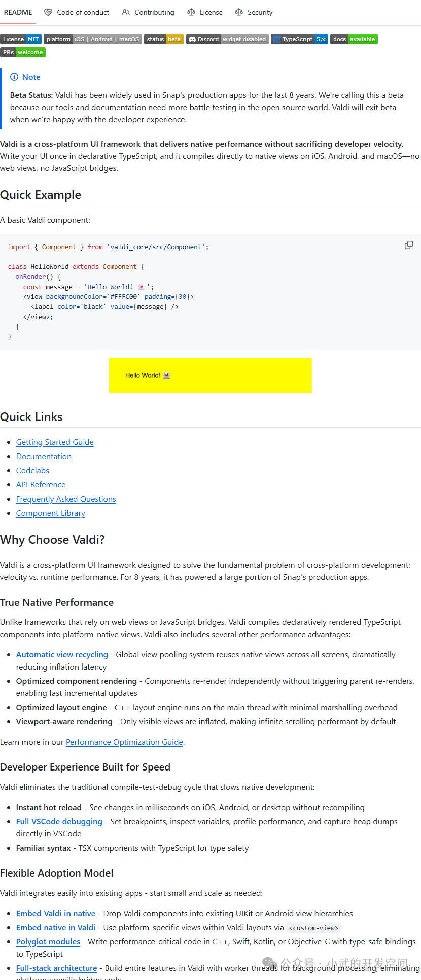The height and width of the screenshot is (980, 421).
Task: Click the 'class HelloWorld extends Component' code line
Action: click(x=76, y=267)
